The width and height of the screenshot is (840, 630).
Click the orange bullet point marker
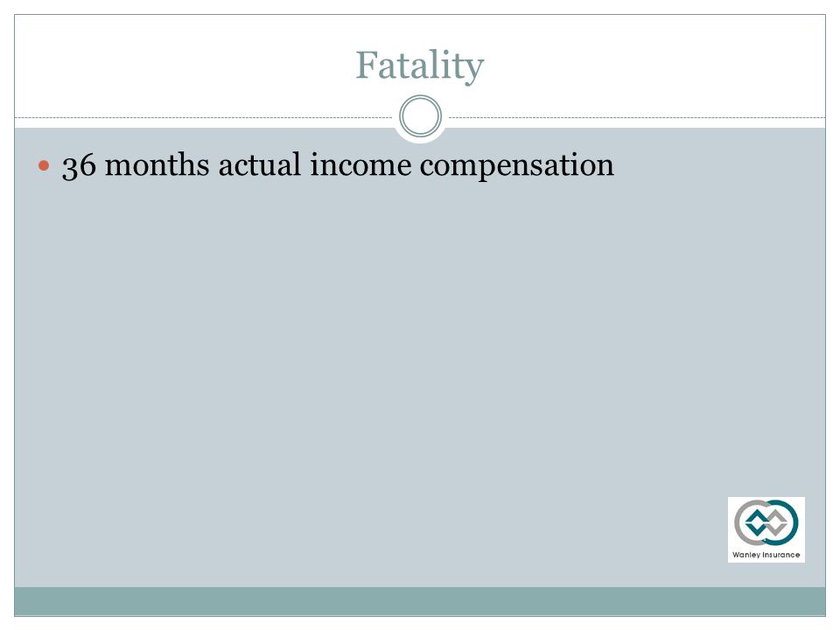click(x=44, y=166)
